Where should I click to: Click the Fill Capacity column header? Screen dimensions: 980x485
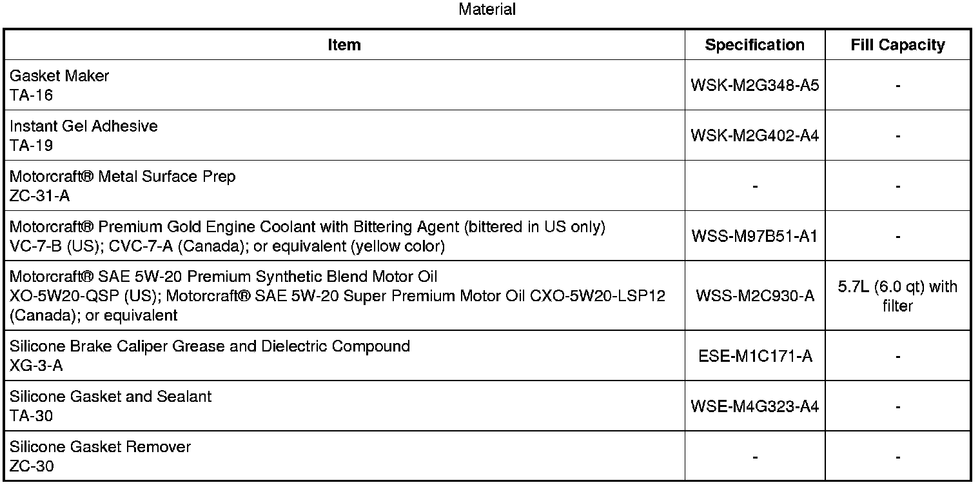(897, 45)
